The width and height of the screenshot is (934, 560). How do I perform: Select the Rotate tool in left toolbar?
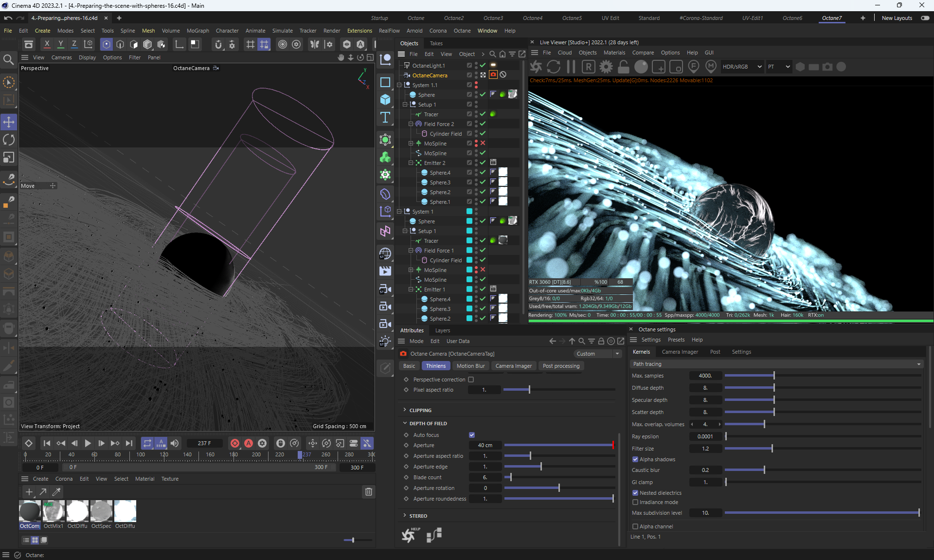tap(9, 140)
